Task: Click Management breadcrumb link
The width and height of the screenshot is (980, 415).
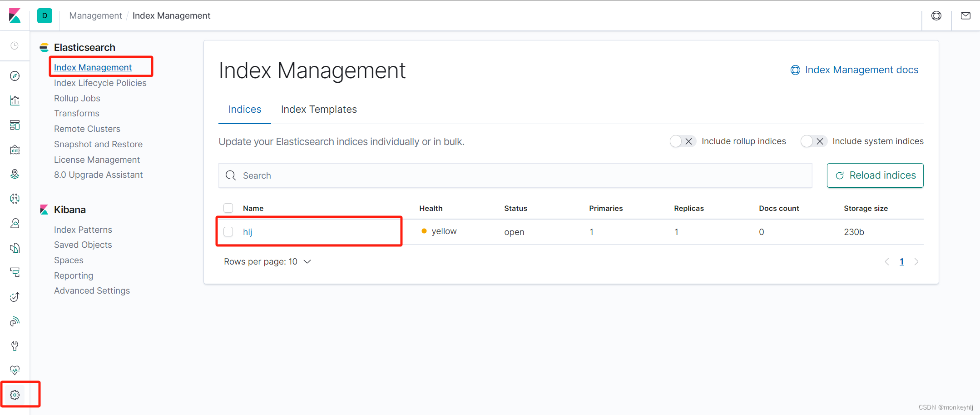Action: pos(95,15)
